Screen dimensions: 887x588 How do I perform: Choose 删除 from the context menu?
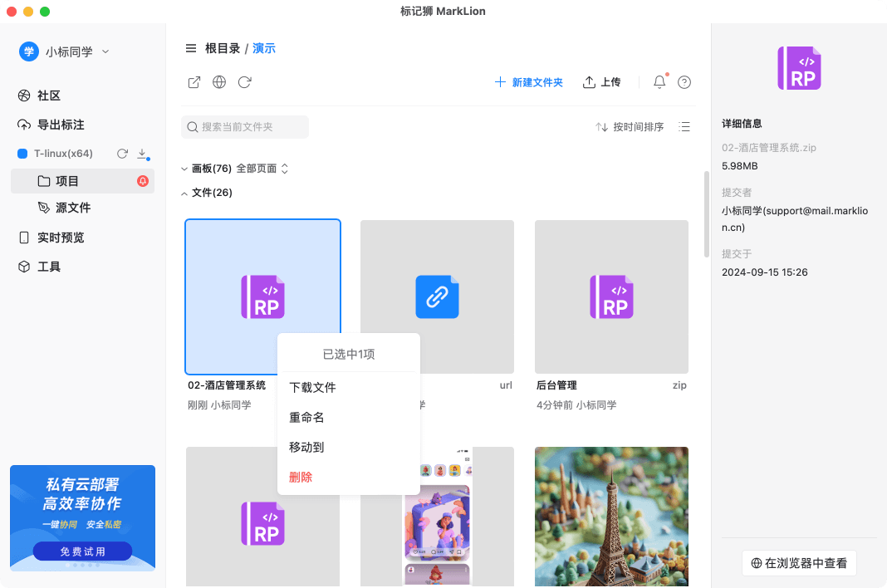(300, 477)
